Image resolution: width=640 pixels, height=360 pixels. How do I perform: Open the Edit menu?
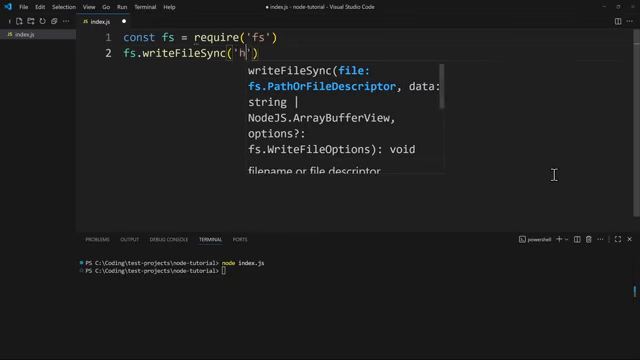point(40,7)
